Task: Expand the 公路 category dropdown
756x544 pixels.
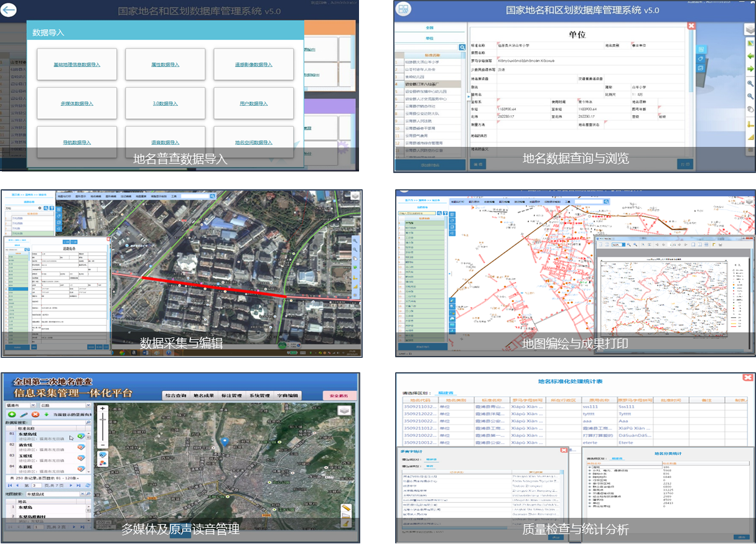Action: [88, 405]
